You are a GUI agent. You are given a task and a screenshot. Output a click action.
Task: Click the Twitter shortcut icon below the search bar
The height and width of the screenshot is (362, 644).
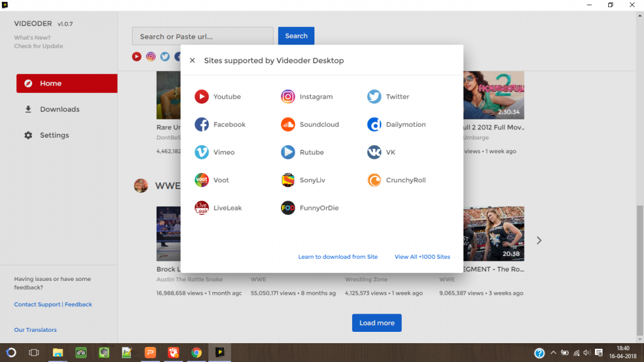coord(165,57)
